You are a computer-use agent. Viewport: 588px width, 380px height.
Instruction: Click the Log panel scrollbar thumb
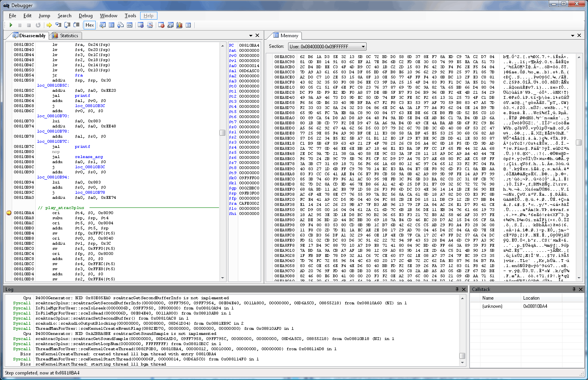[x=462, y=356]
